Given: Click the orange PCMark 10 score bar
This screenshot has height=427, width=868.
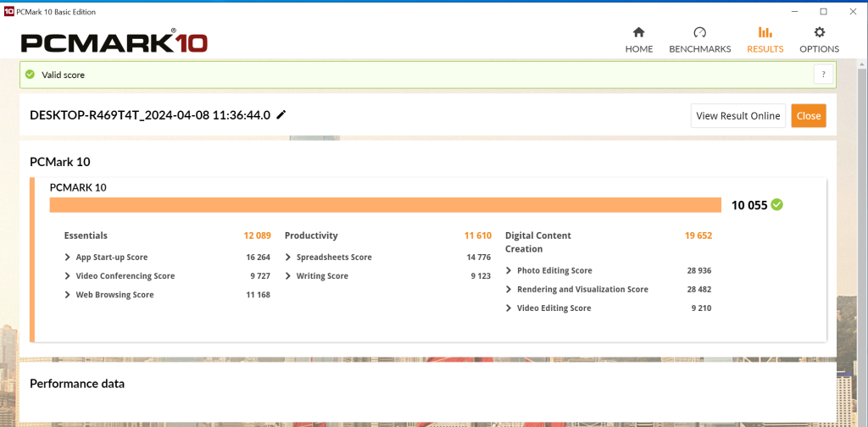Looking at the screenshot, I should [x=386, y=205].
